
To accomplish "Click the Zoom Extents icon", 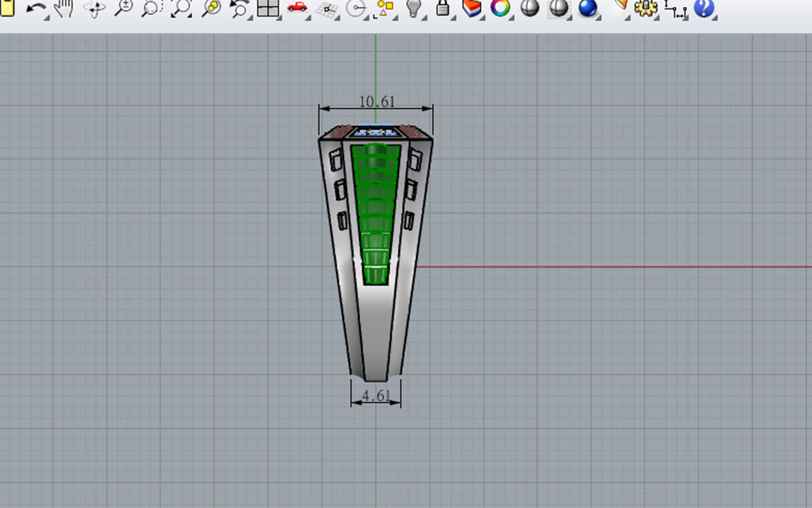I will click(181, 8).
